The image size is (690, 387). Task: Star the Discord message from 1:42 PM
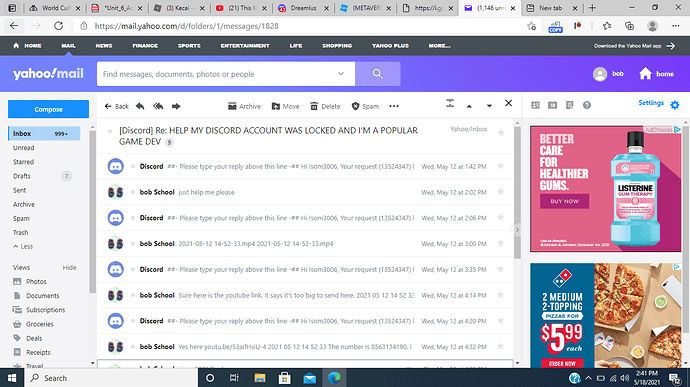coord(500,166)
